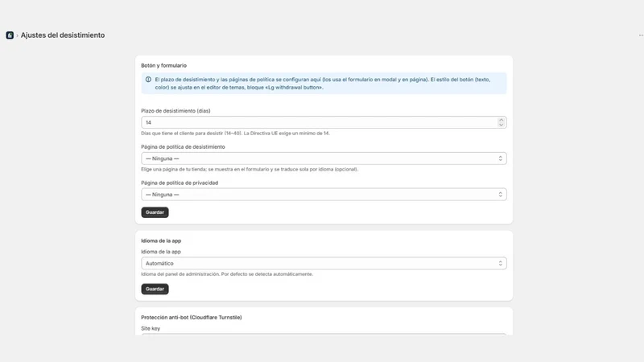The width and height of the screenshot is (644, 362).
Task: Focus the Plazo de desistimiento number field
Action: pyautogui.click(x=324, y=122)
